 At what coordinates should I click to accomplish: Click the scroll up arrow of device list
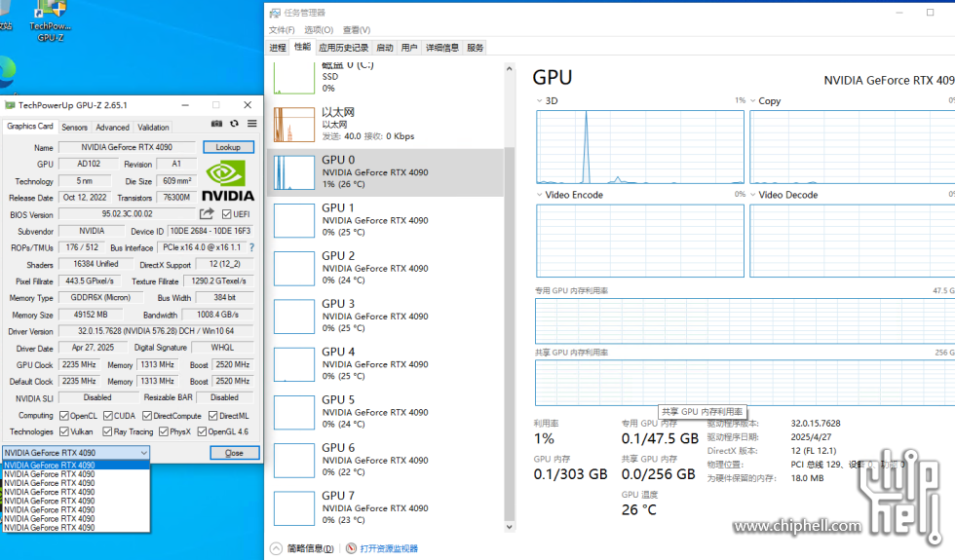click(x=509, y=69)
